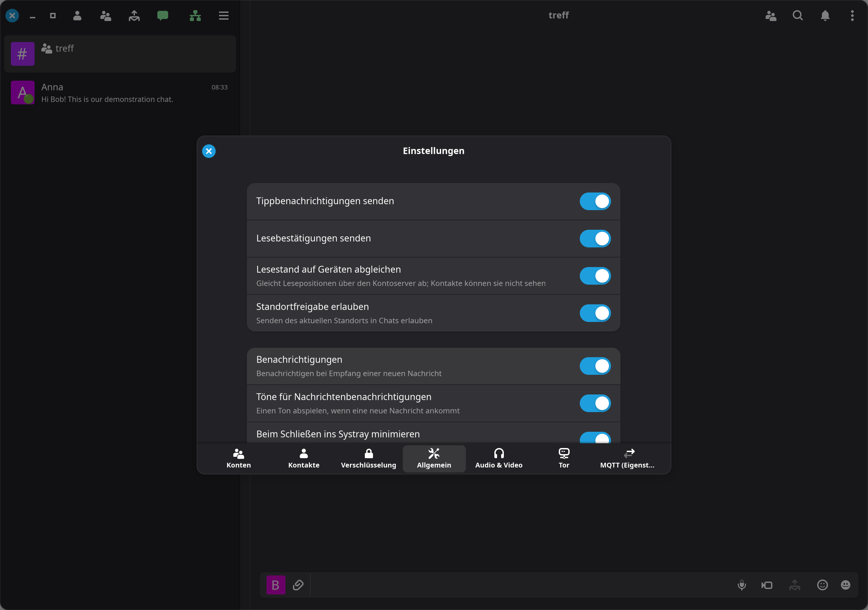Toggle the Benachrichtigungen switch

coord(595,366)
